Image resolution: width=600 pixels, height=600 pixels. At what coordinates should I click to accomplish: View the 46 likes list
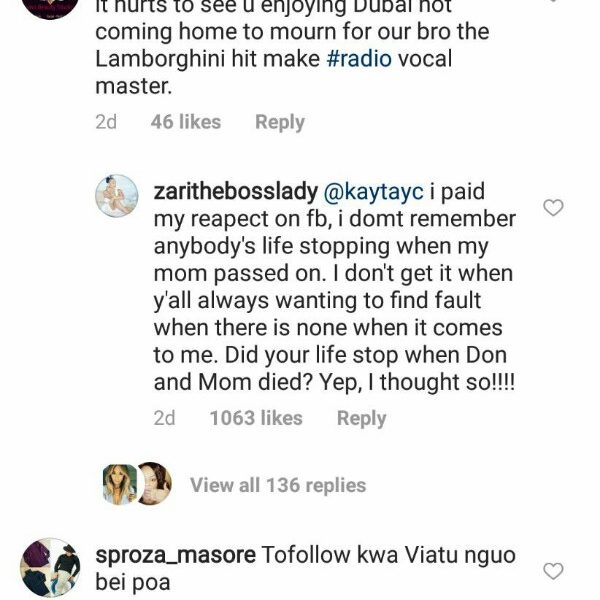pos(185,122)
